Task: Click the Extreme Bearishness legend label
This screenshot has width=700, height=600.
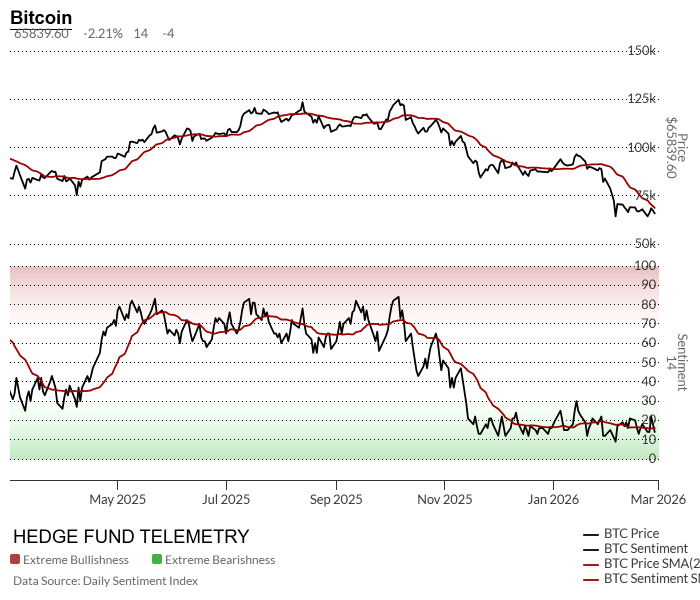Action: 220,560
